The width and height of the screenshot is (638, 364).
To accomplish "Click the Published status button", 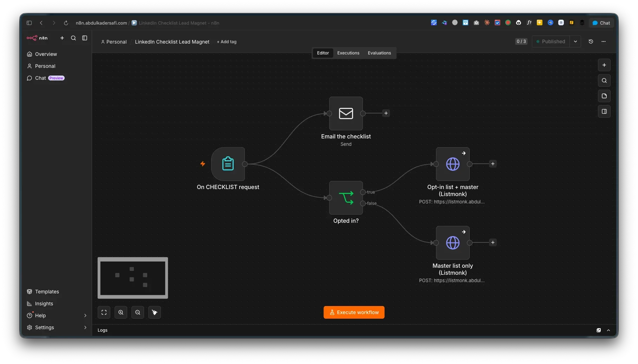I will click(551, 41).
